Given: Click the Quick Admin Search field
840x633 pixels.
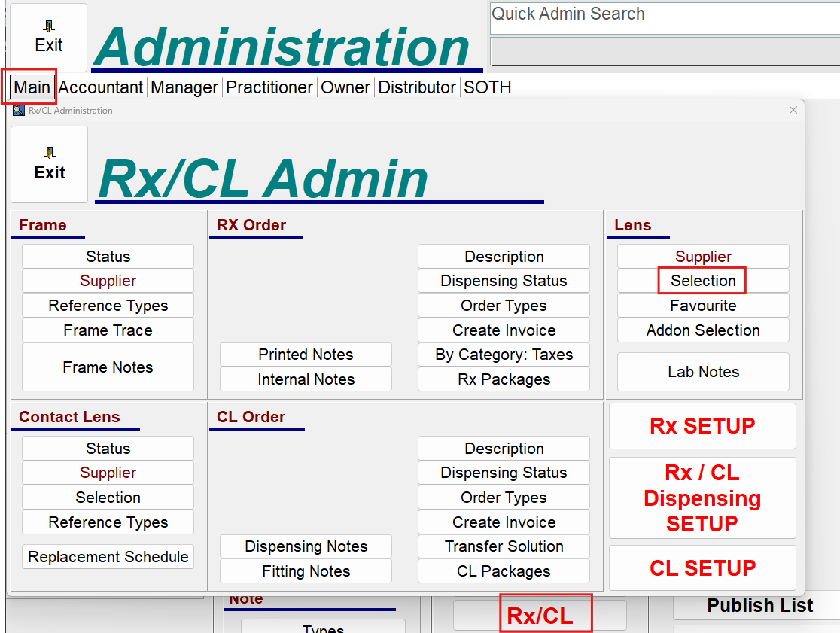Looking at the screenshot, I should click(x=662, y=17).
